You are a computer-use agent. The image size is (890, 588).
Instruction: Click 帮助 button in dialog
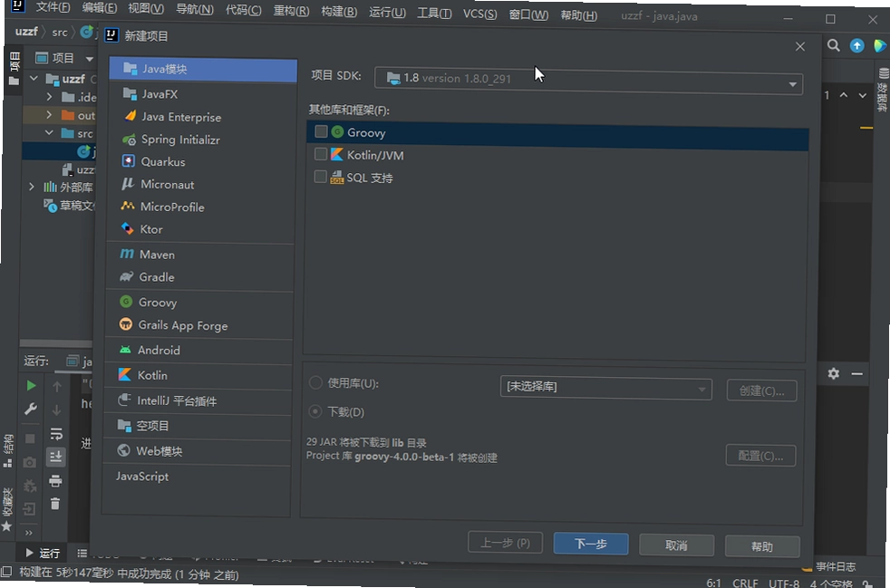point(762,546)
